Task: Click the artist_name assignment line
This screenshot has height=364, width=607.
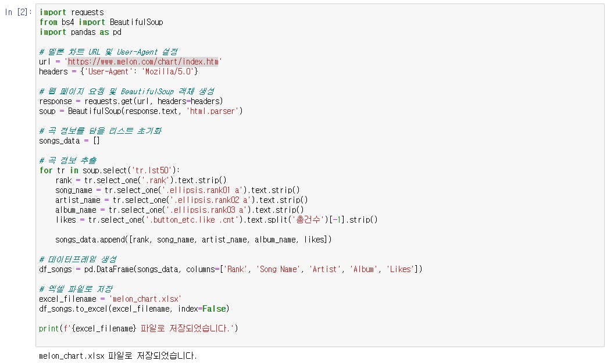Action: click(x=181, y=200)
